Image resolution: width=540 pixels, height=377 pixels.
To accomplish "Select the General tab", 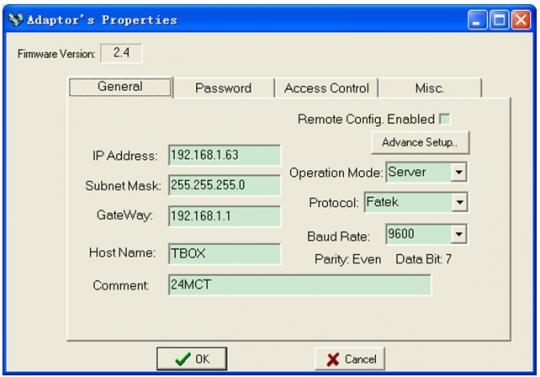I will [120, 87].
